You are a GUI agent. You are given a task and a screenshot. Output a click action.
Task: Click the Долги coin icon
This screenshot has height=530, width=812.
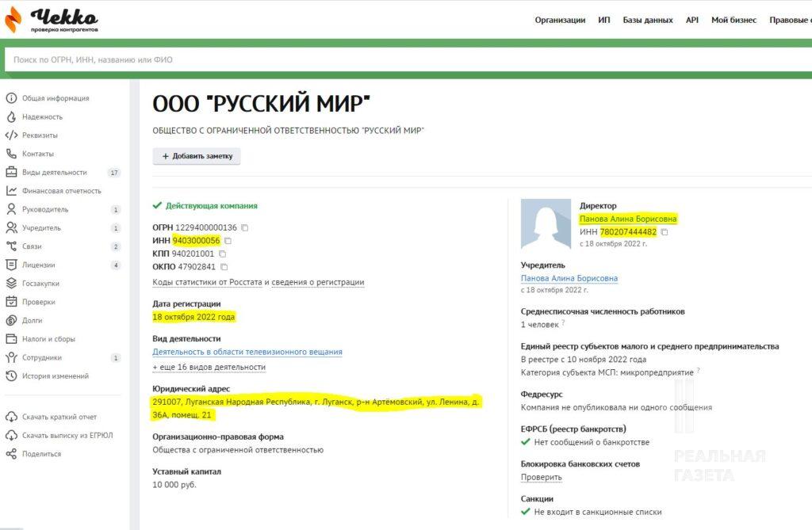coord(11,320)
